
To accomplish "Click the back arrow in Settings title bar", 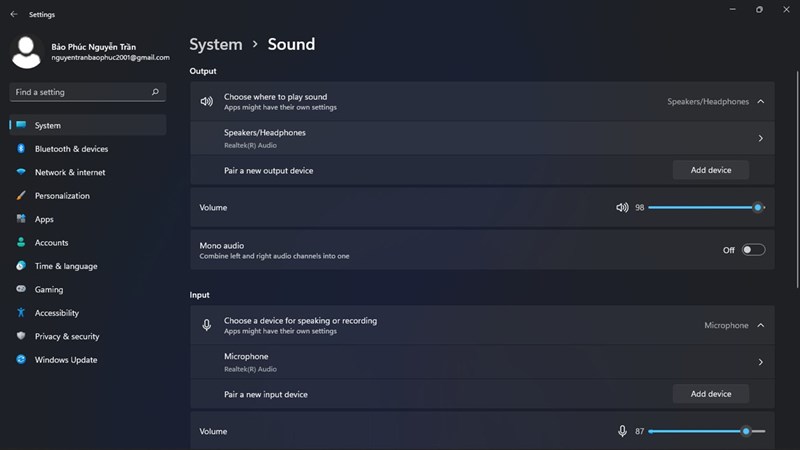I will click(13, 15).
